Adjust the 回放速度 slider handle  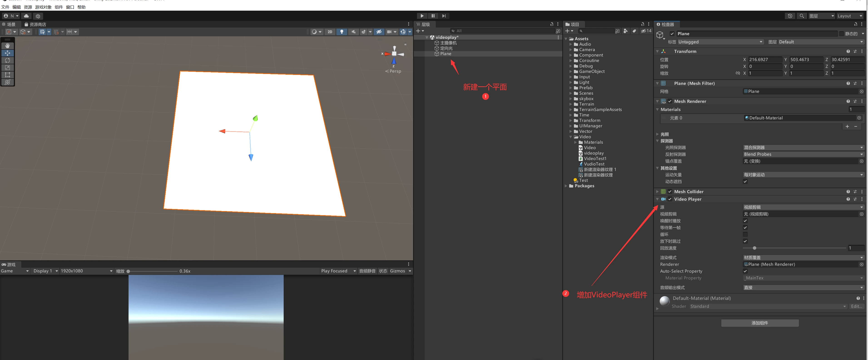click(x=754, y=248)
